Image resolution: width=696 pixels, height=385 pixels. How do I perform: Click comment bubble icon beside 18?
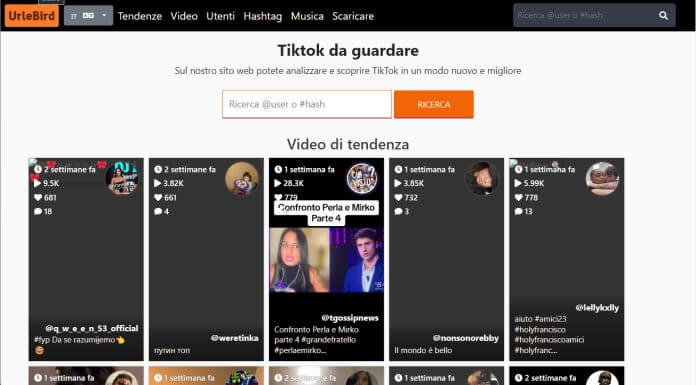point(38,211)
